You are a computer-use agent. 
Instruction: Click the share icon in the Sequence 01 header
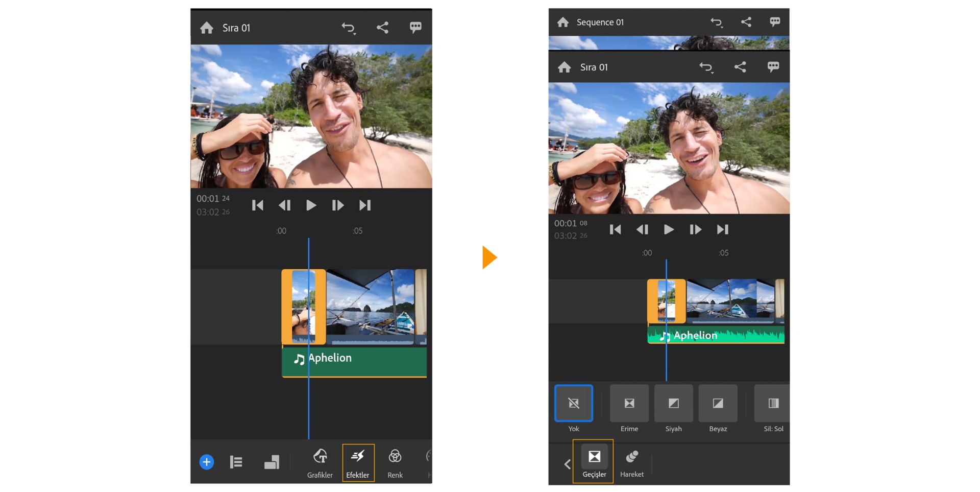pyautogui.click(x=746, y=22)
